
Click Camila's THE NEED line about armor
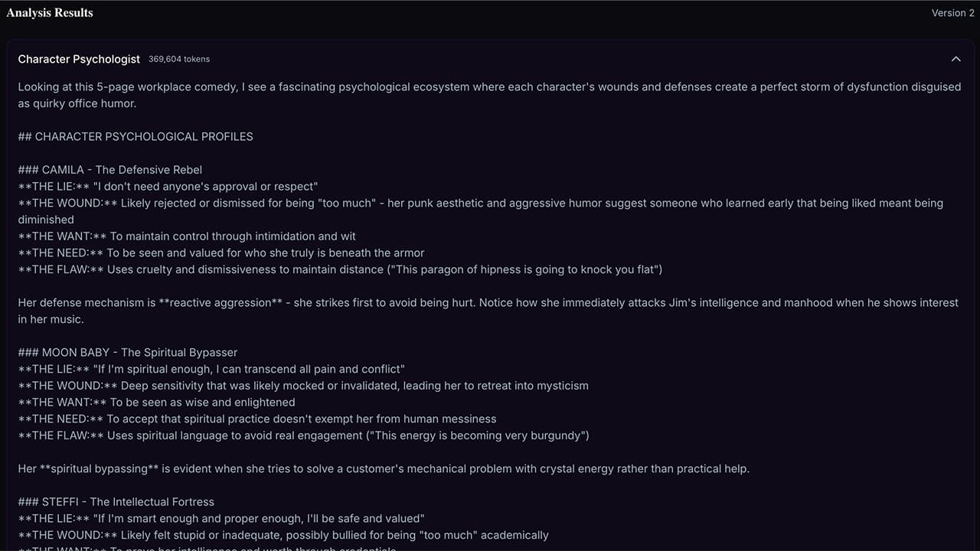point(221,253)
